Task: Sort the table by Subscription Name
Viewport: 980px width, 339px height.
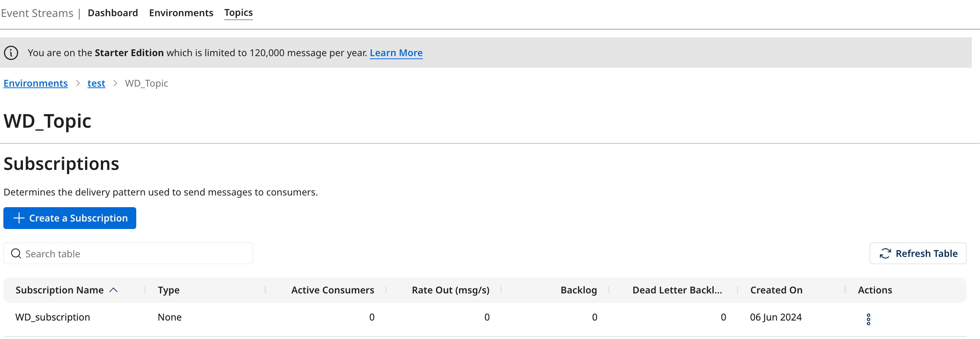Action: pyautogui.click(x=59, y=290)
